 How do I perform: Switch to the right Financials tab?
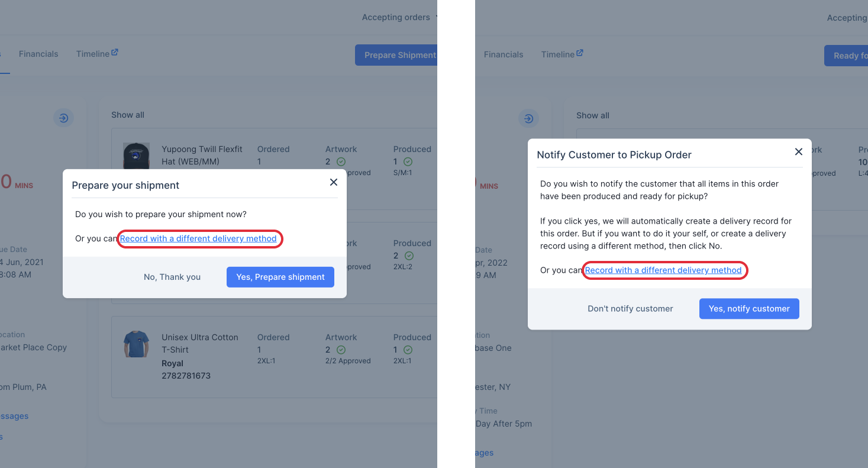coord(504,54)
